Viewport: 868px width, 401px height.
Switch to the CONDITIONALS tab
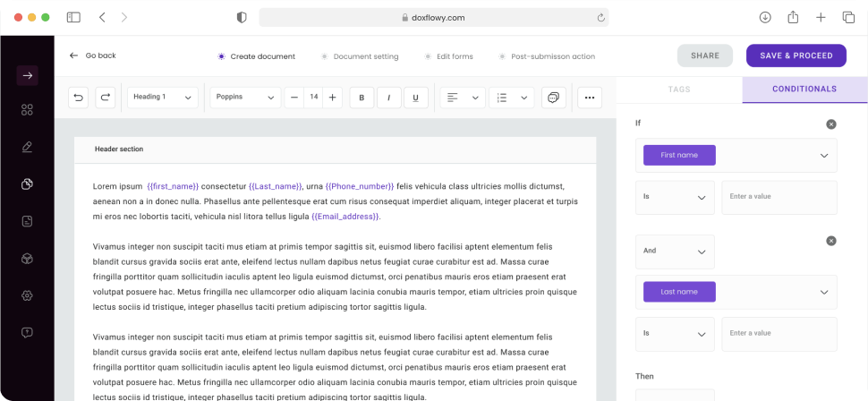804,90
